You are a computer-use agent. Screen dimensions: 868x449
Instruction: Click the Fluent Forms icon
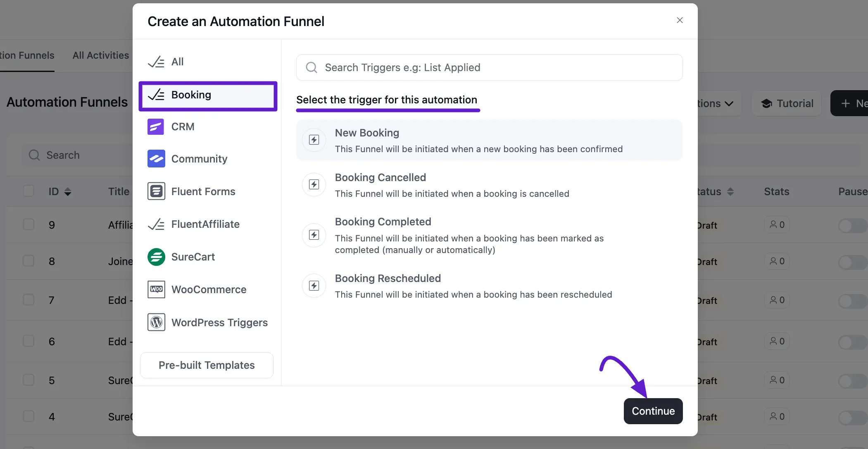(156, 191)
